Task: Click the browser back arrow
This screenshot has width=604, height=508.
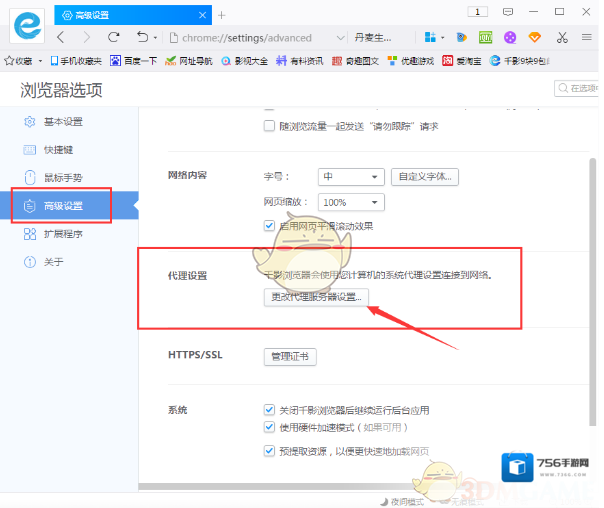Action: (61, 37)
